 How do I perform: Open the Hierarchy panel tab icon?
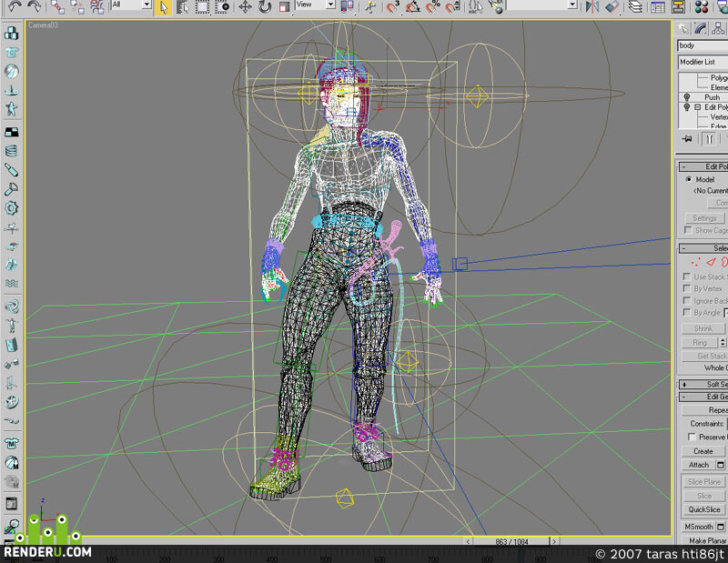(718, 29)
